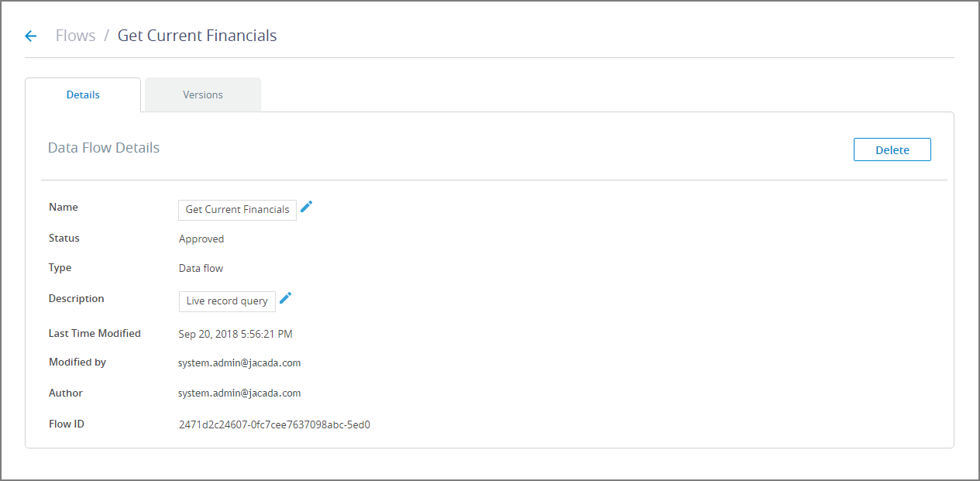Click the Type label
Image resolution: width=980 pixels, height=481 pixels.
pos(60,268)
